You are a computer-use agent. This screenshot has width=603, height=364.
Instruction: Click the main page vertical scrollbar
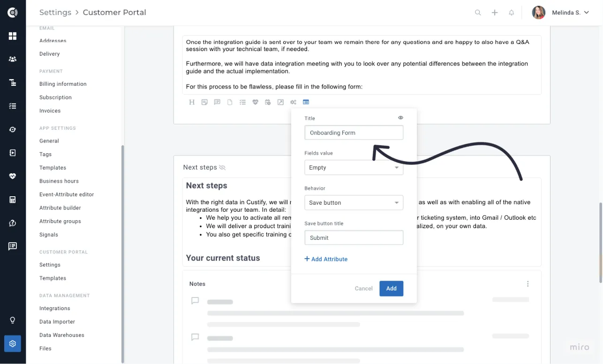pyautogui.click(x=600, y=243)
